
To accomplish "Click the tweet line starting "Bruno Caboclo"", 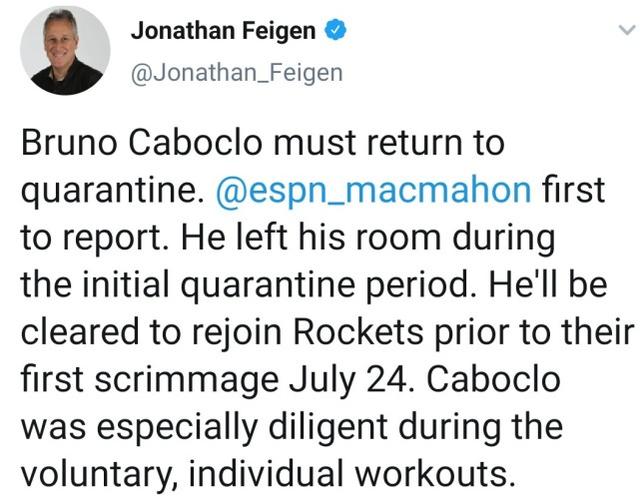I will coord(262,143).
